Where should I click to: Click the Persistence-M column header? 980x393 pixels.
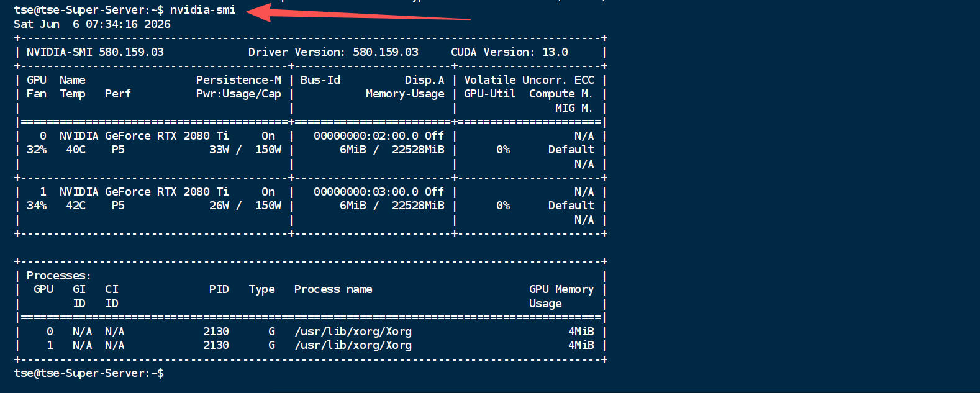tap(238, 80)
